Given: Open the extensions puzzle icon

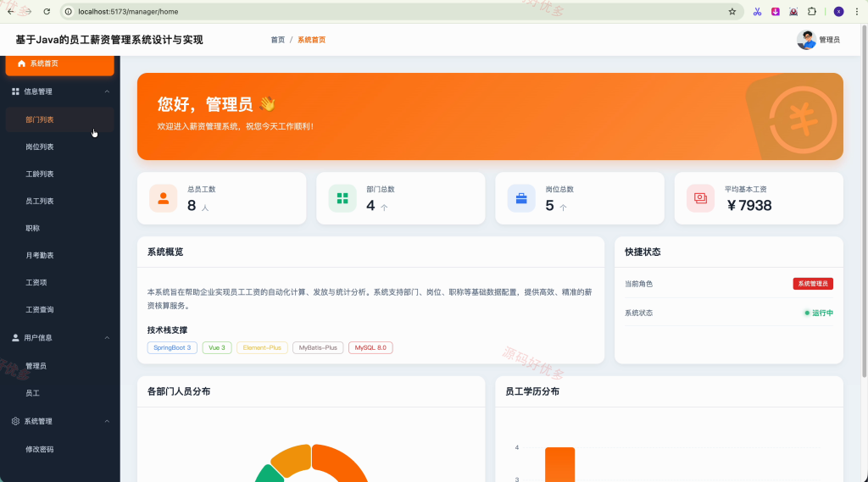Looking at the screenshot, I should tap(811, 11).
